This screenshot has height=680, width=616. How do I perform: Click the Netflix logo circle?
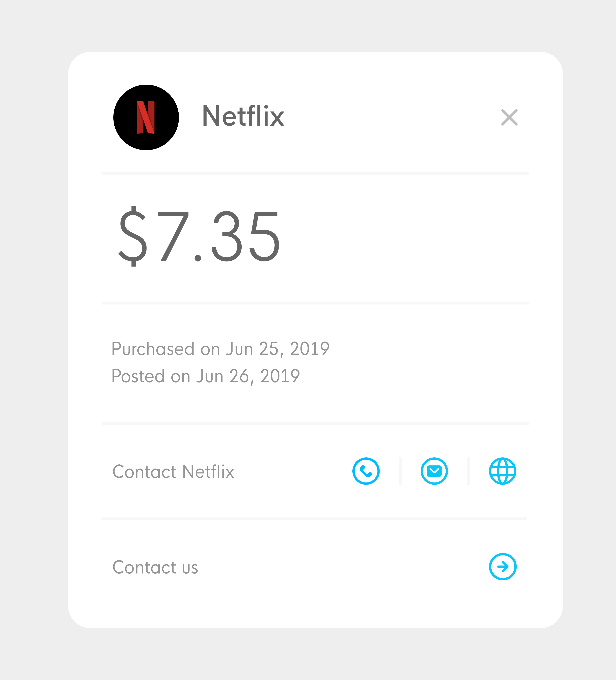146,117
